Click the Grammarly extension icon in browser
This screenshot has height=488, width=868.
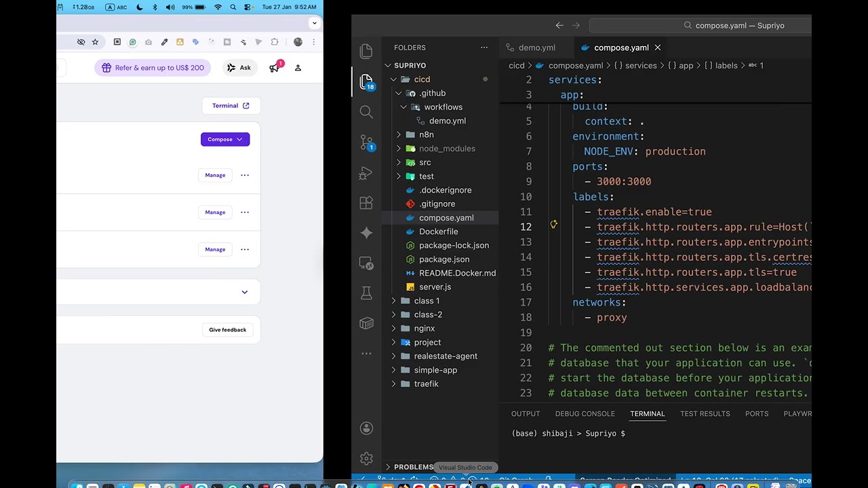pos(133,42)
